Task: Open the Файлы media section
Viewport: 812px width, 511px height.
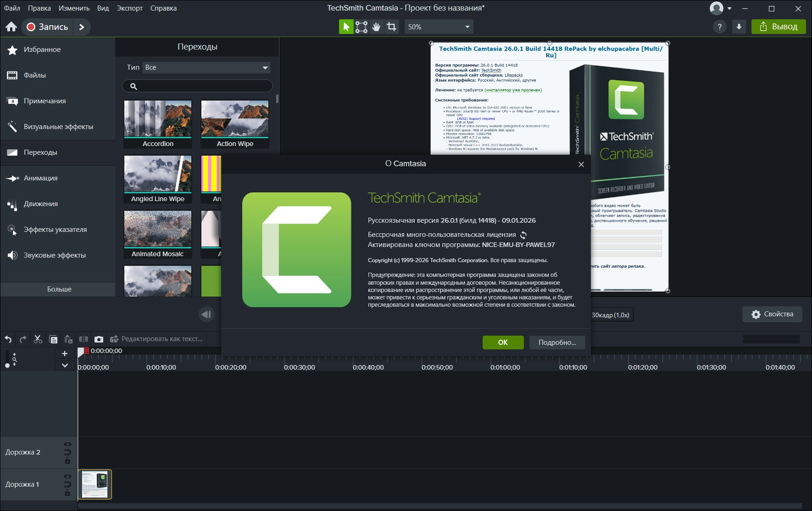Action: coord(58,75)
